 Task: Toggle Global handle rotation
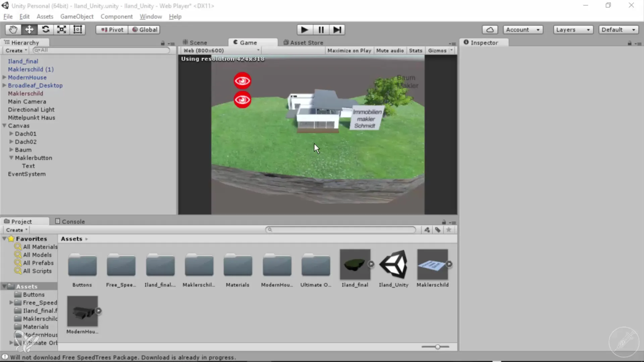tap(145, 29)
